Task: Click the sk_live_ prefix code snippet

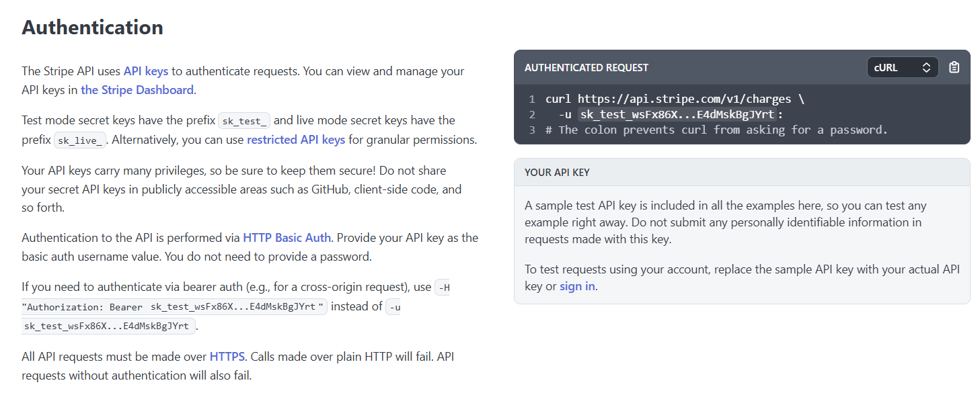Action: [x=80, y=140]
